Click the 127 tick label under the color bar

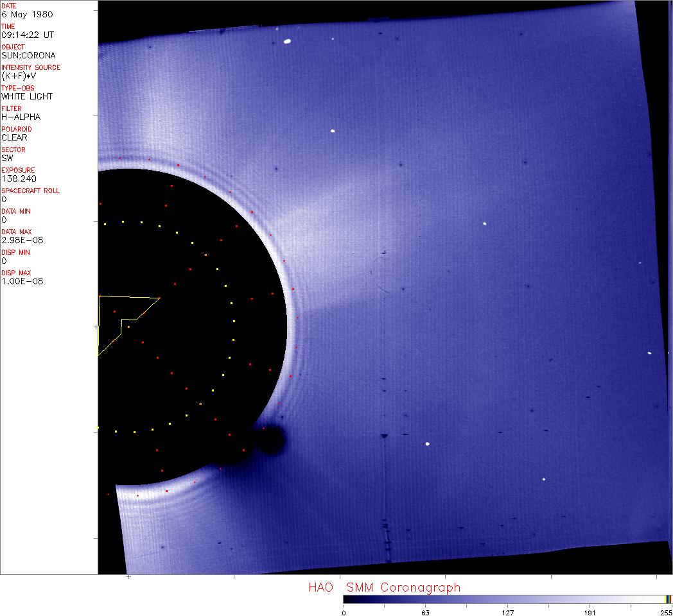(507, 612)
